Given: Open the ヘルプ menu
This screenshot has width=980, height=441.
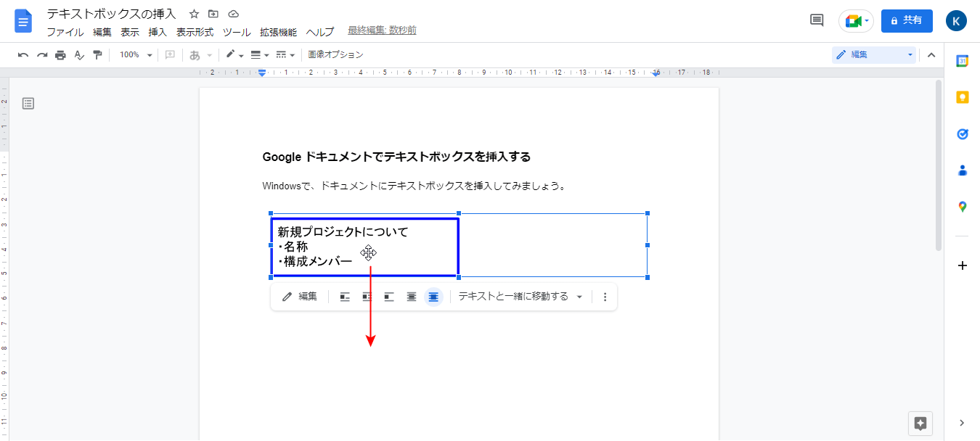Looking at the screenshot, I should tap(320, 32).
